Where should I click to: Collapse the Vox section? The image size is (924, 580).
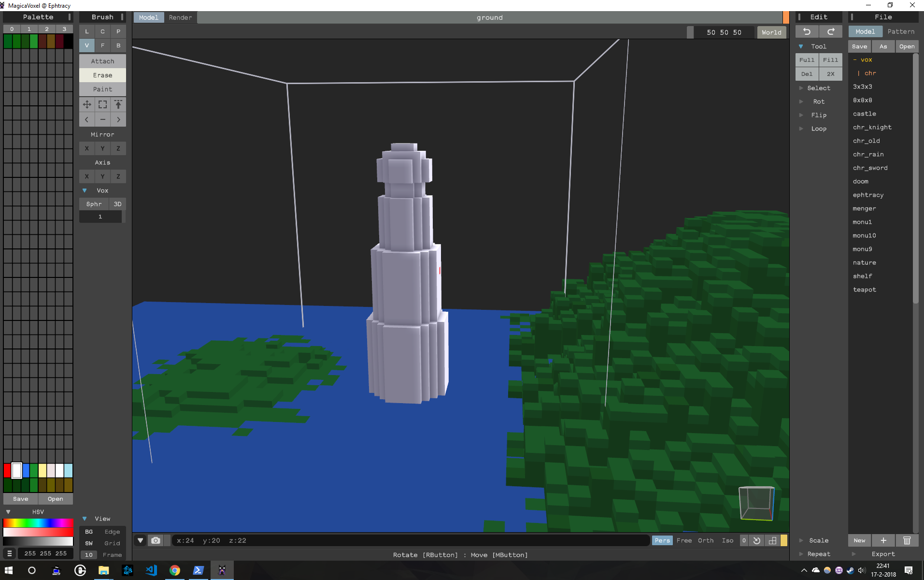85,190
